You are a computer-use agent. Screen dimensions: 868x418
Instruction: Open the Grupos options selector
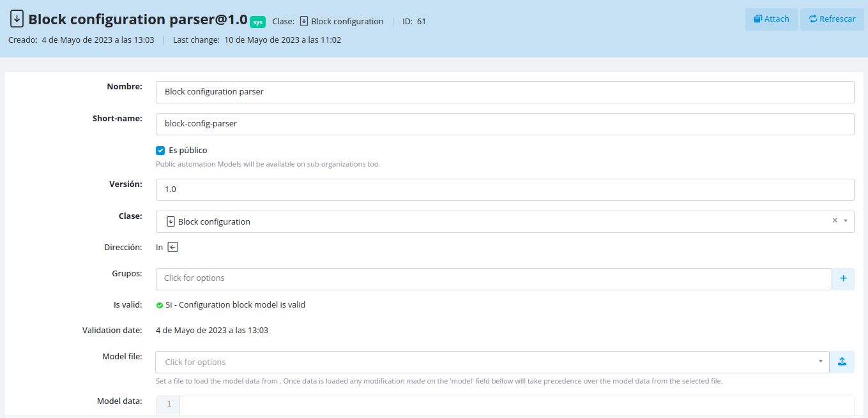click(493, 279)
